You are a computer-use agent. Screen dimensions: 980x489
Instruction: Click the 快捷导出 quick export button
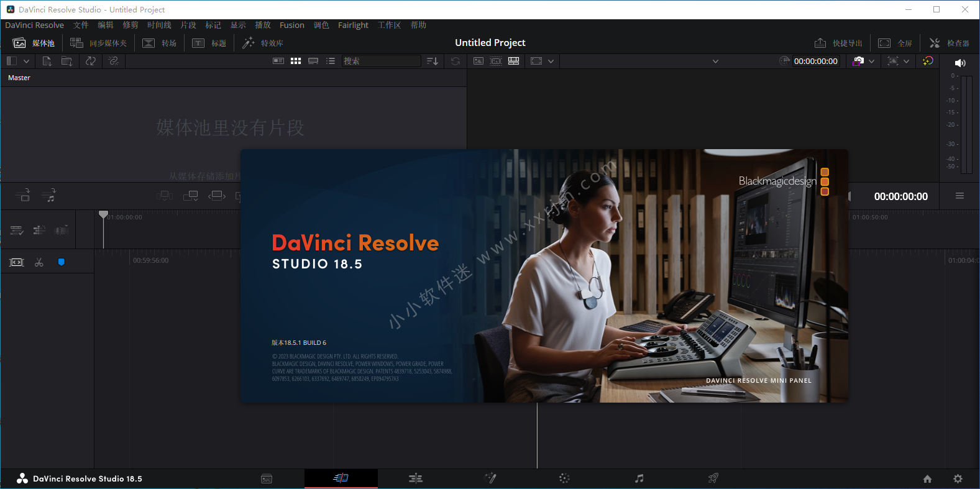coord(838,43)
